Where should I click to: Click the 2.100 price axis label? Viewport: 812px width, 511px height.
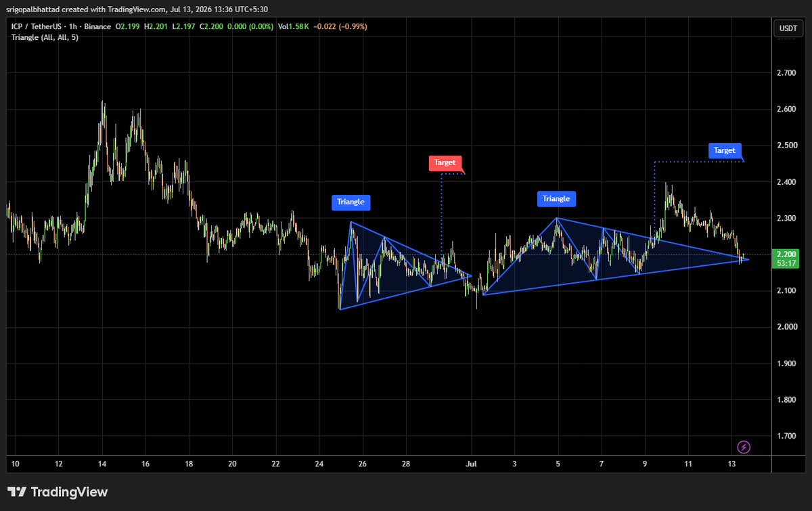pyautogui.click(x=786, y=291)
